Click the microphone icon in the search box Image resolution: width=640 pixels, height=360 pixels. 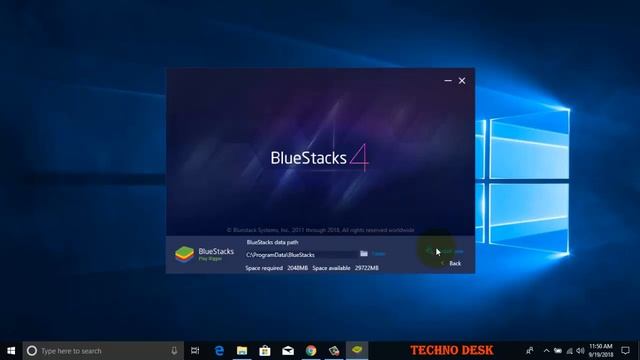click(174, 351)
